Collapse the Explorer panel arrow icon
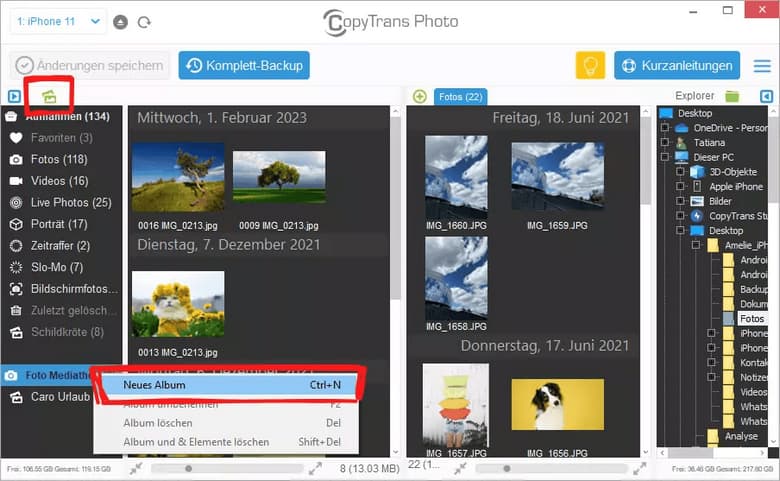This screenshot has width=780, height=481. coord(767,96)
